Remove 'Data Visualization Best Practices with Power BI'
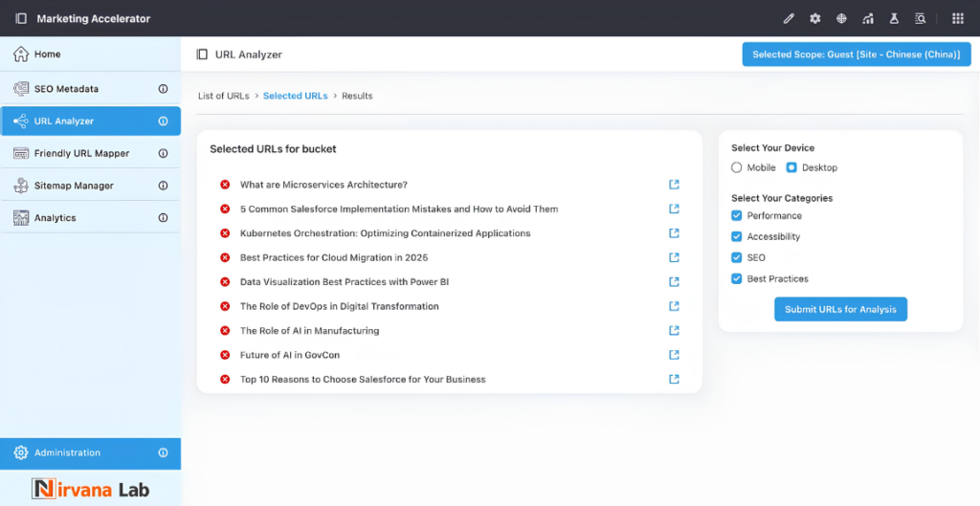Screen dimensions: 980x506 coord(225,282)
